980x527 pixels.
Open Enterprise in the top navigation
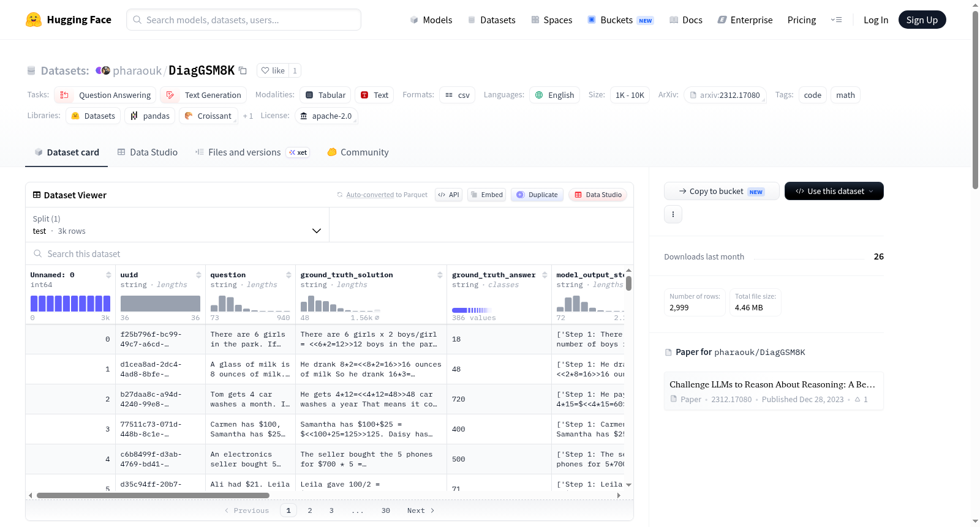pos(745,20)
